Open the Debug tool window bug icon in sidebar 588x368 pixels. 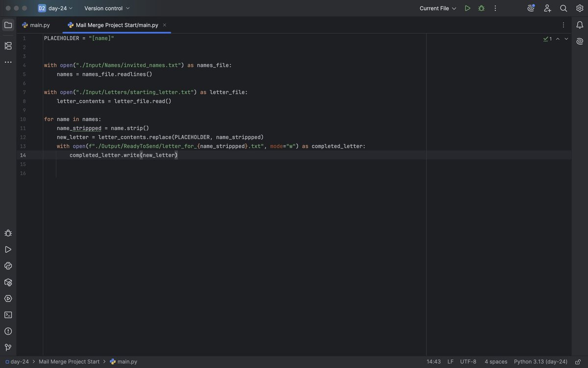pyautogui.click(x=8, y=233)
